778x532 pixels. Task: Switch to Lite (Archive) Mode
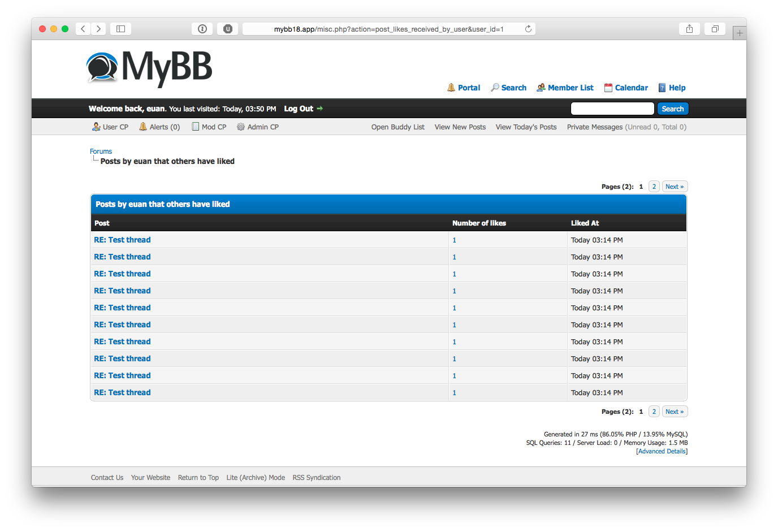(x=256, y=478)
